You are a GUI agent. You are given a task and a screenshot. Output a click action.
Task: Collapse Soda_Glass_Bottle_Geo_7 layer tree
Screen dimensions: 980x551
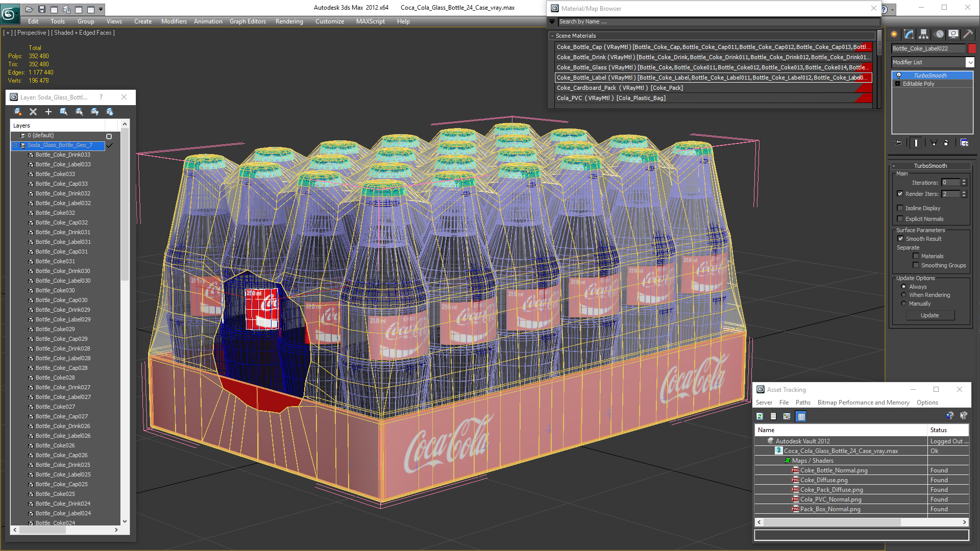pos(15,145)
